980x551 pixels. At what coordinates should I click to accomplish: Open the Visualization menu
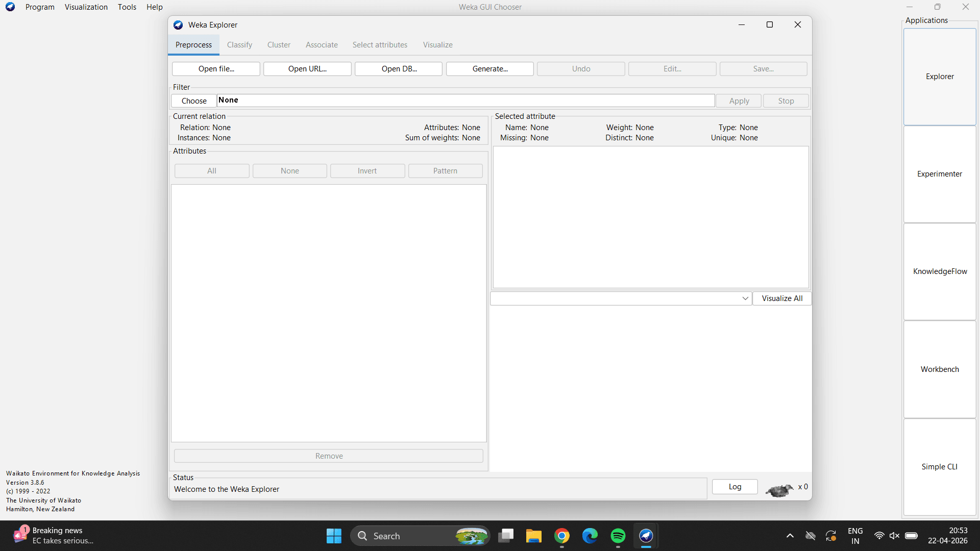point(86,7)
